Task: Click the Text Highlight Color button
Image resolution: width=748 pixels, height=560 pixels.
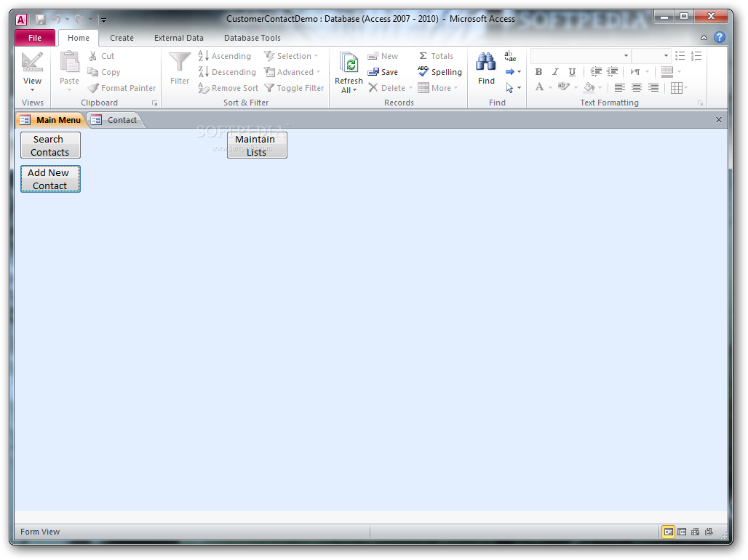Action: [x=563, y=87]
